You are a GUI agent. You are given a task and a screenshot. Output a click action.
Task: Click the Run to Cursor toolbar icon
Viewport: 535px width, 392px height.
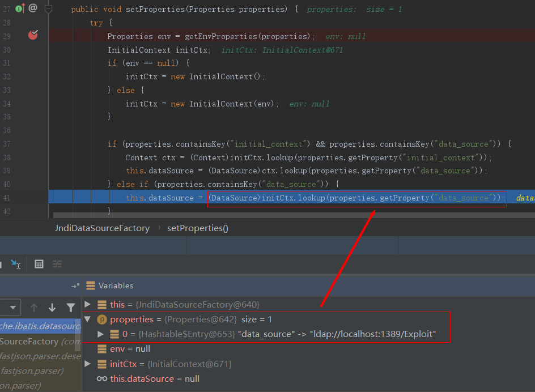point(16,264)
